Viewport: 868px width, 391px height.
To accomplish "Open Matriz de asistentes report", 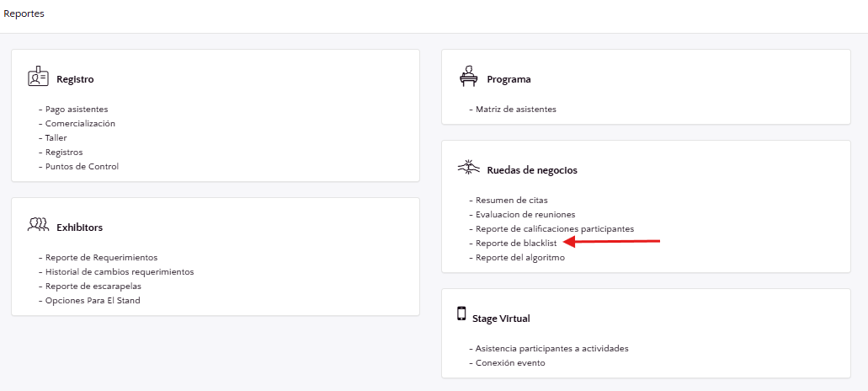I will point(516,109).
